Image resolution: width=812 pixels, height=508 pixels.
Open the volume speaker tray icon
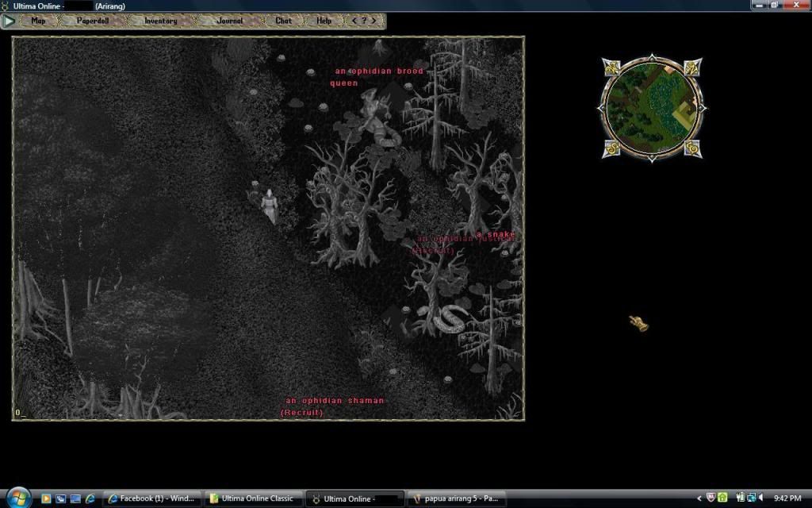click(x=761, y=498)
